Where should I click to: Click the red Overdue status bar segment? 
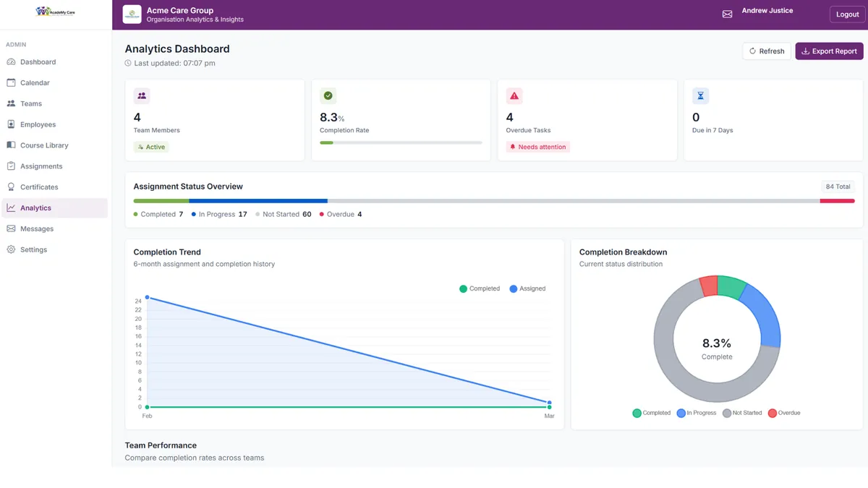837,201
